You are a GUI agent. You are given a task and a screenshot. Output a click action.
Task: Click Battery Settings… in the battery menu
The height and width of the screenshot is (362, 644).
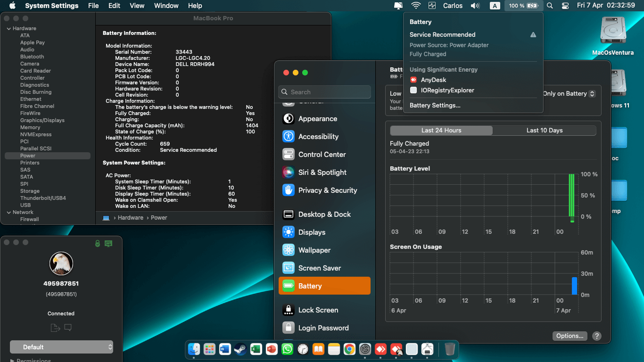click(435, 105)
